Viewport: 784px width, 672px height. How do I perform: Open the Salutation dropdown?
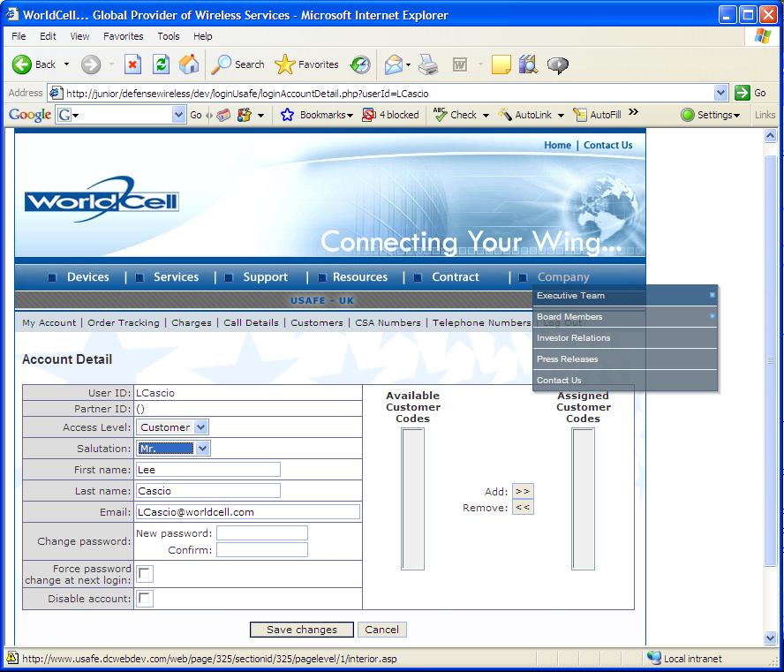coord(202,448)
